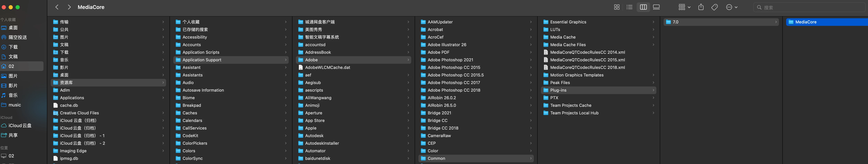The image size is (868, 164).
Task: Expand the Plug-ins folder chevron
Action: tap(653, 90)
